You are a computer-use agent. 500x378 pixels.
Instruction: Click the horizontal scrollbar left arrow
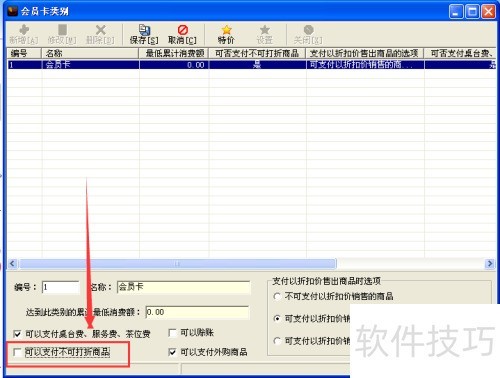tap(12, 264)
